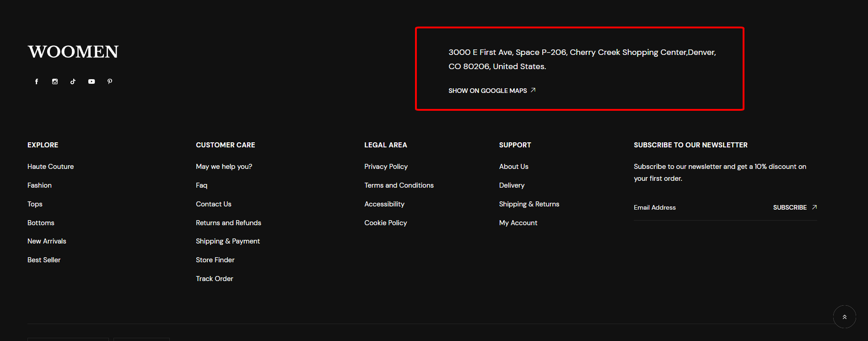Open the YouTube social icon

click(x=92, y=81)
